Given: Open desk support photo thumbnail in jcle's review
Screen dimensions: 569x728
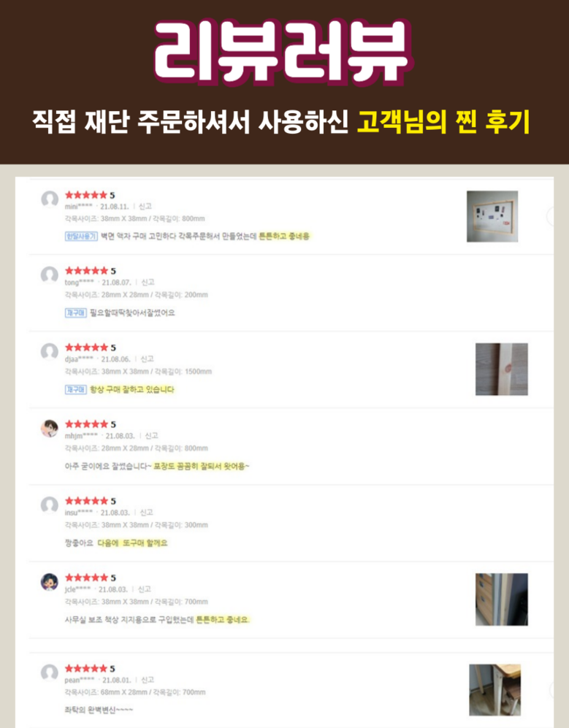Looking at the screenshot, I should [x=502, y=599].
